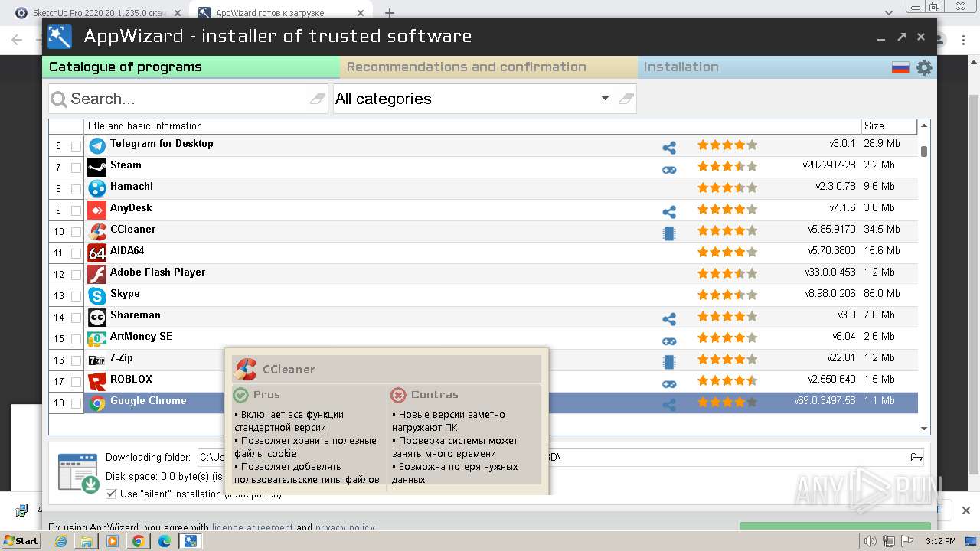This screenshot has width=980, height=551.
Task: Click the star rating for Skype
Action: click(727, 295)
